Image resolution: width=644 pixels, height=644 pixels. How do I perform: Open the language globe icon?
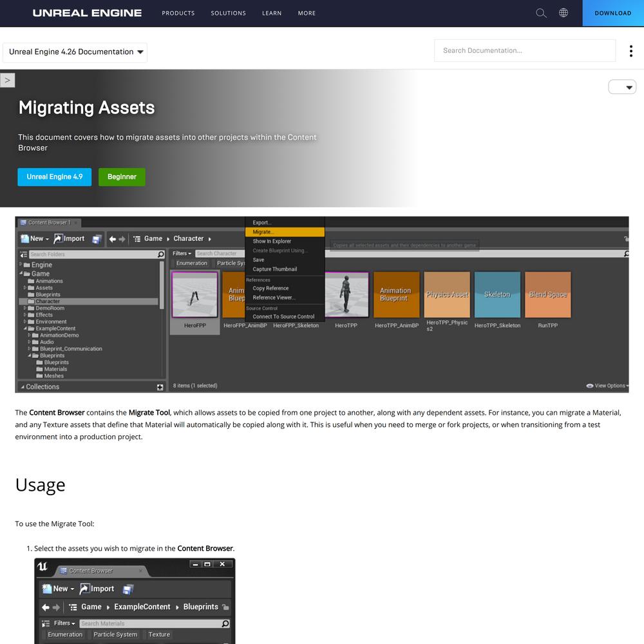(x=563, y=13)
